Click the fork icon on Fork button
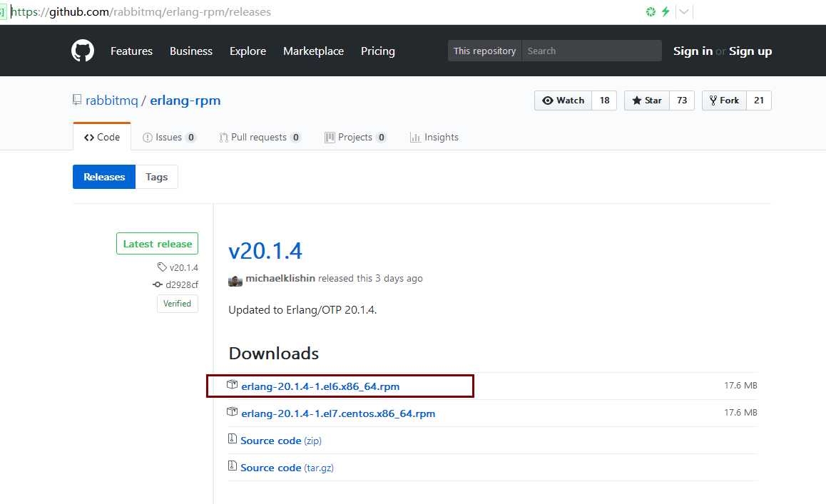This screenshot has height=504, width=826. (x=713, y=100)
